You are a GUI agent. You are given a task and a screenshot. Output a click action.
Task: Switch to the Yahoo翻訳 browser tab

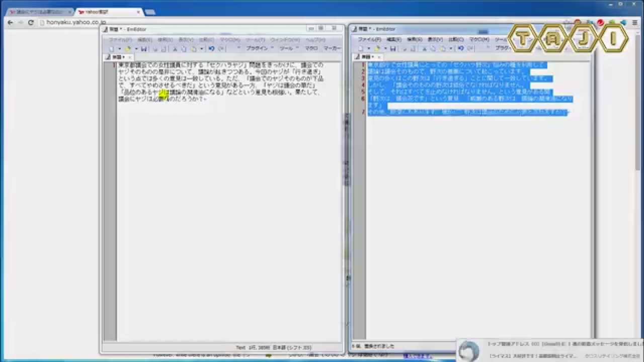tap(106, 12)
